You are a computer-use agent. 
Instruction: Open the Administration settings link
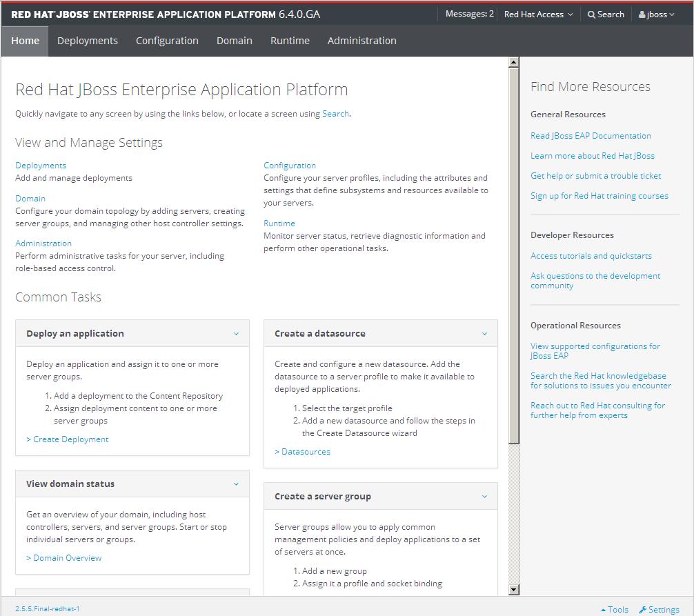[x=43, y=244]
